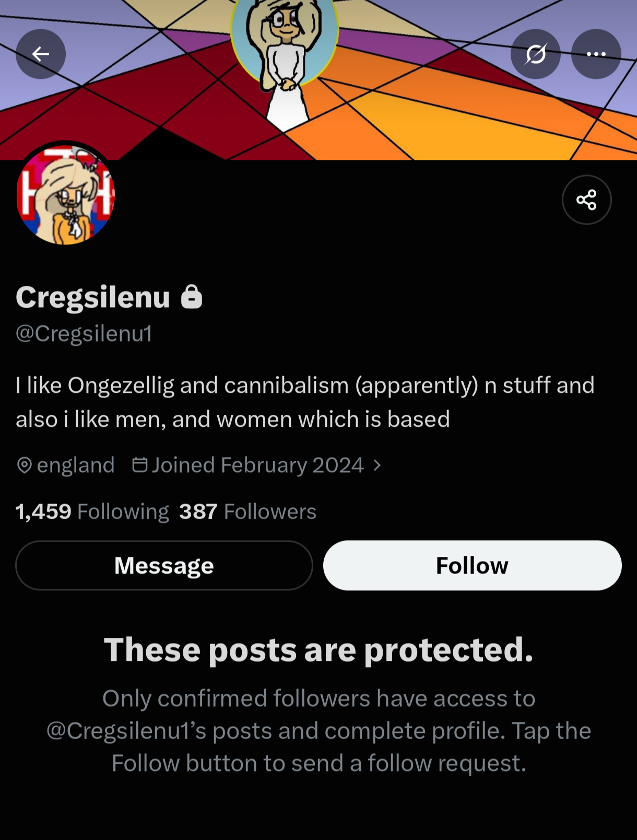Tap the profile bio text
Image resolution: width=637 pixels, height=840 pixels.
point(305,402)
